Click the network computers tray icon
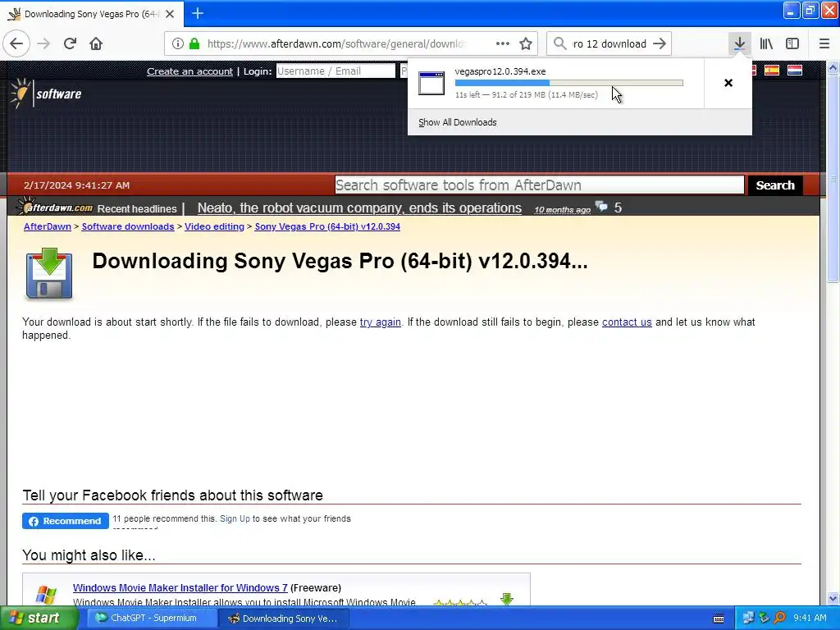This screenshot has height=630, width=840. pos(748,619)
